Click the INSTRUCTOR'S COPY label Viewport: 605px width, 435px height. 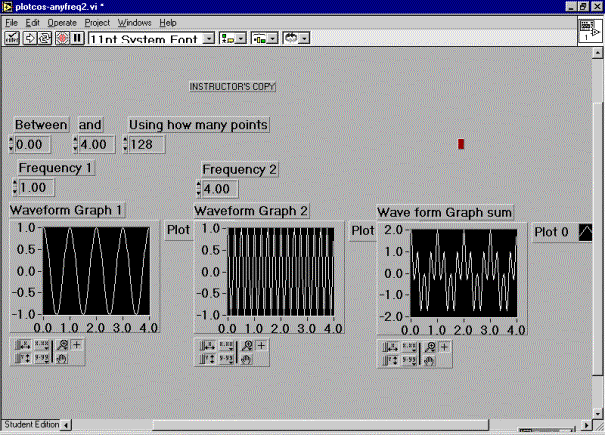pos(232,86)
